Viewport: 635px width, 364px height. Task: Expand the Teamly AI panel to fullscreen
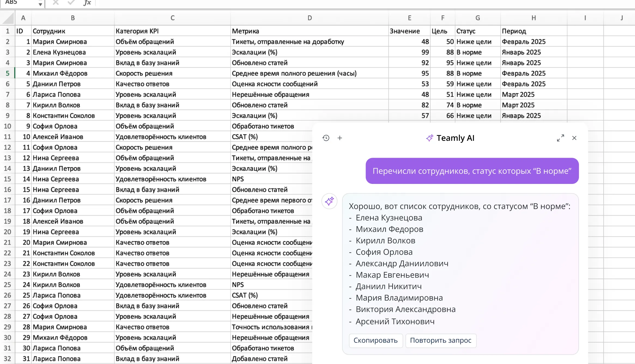[560, 138]
